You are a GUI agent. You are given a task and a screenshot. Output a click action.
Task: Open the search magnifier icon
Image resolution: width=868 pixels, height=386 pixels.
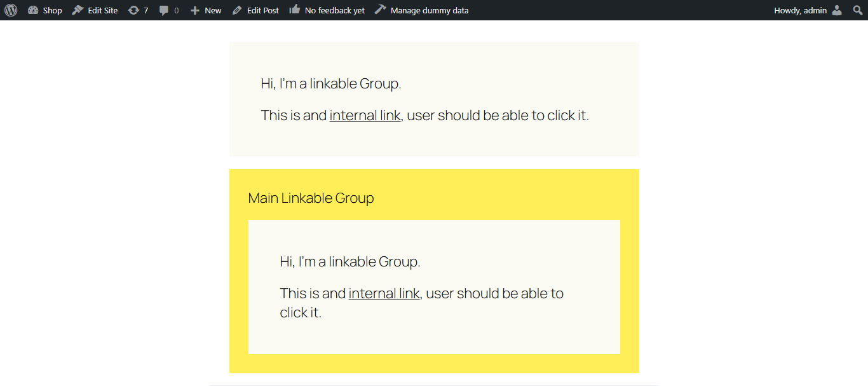pyautogui.click(x=857, y=10)
